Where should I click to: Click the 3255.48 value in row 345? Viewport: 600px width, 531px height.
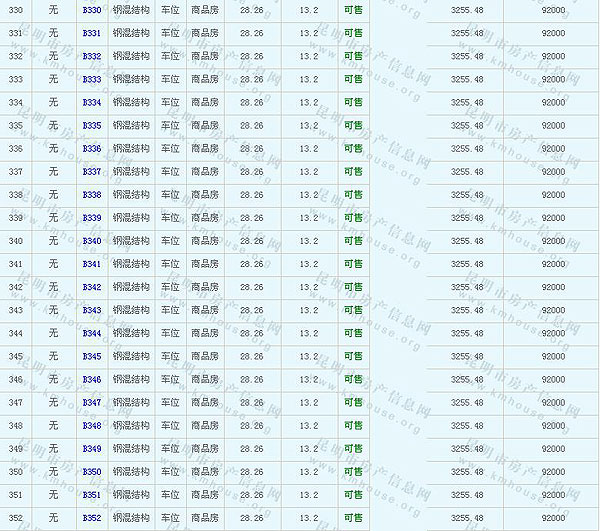[x=467, y=356]
